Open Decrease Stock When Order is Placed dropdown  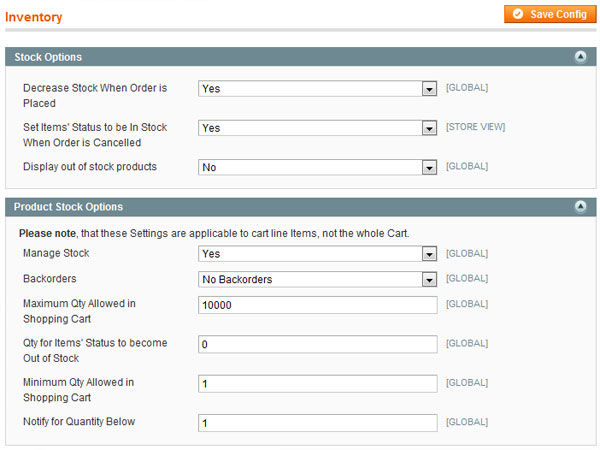(x=317, y=88)
